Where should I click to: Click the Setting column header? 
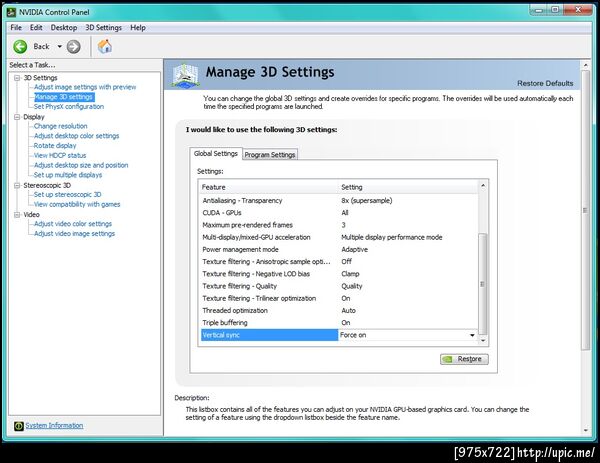[408, 187]
